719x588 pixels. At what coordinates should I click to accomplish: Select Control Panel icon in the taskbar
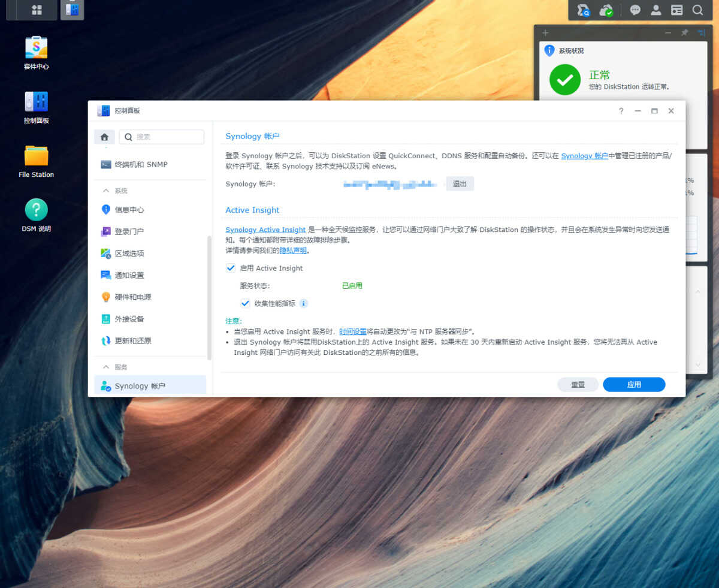pyautogui.click(x=72, y=10)
